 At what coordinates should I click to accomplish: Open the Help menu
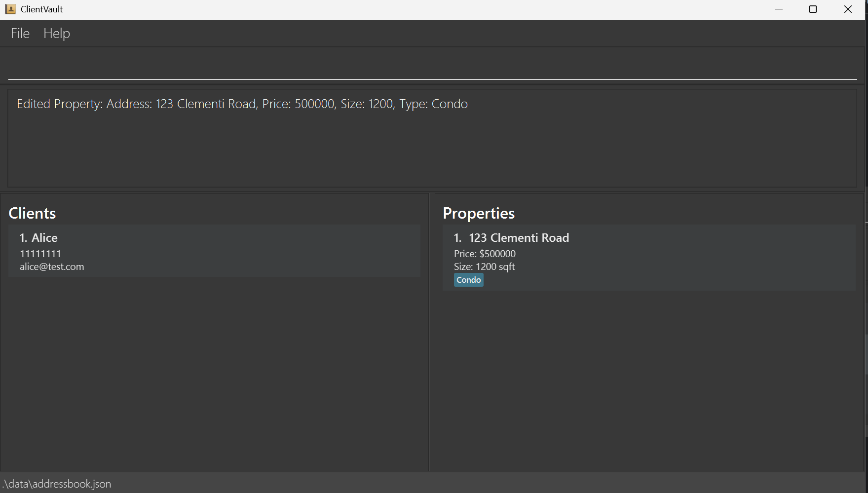(x=57, y=34)
